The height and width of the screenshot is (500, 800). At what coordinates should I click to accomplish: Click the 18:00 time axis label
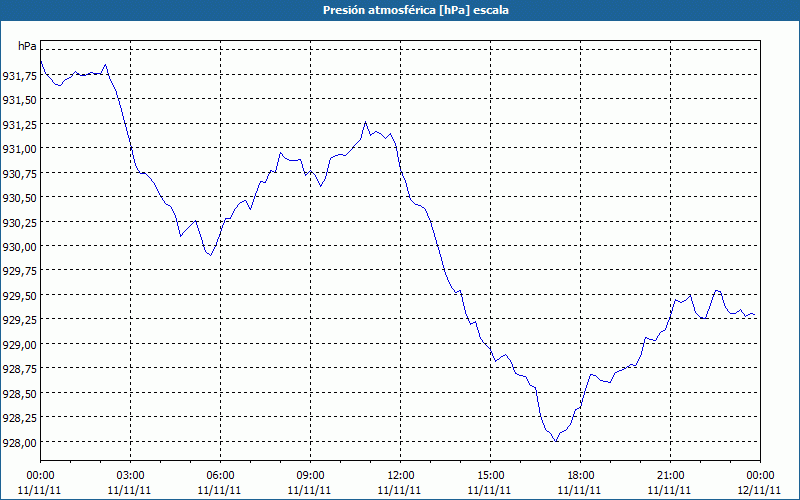581,476
